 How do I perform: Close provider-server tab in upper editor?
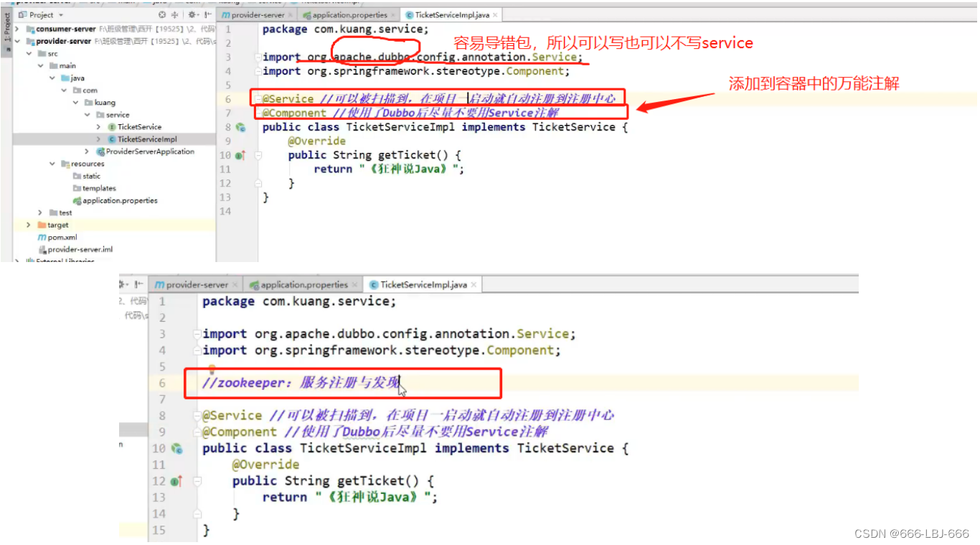(x=289, y=15)
